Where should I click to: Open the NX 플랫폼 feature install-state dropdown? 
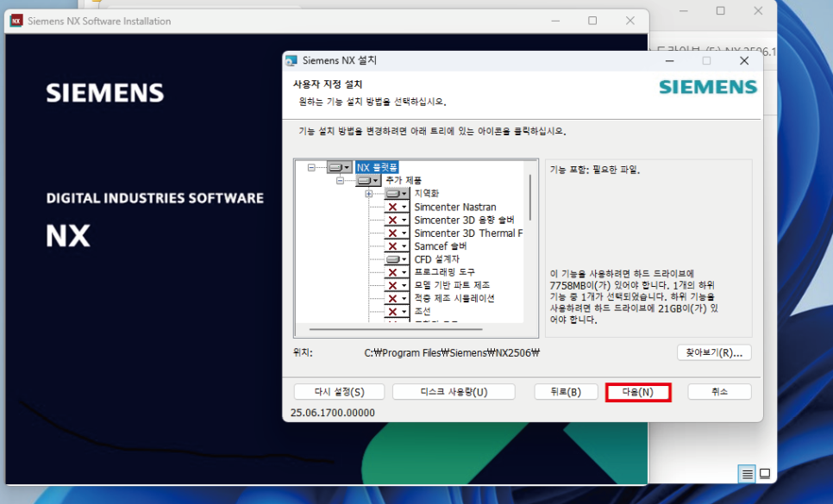coord(340,168)
